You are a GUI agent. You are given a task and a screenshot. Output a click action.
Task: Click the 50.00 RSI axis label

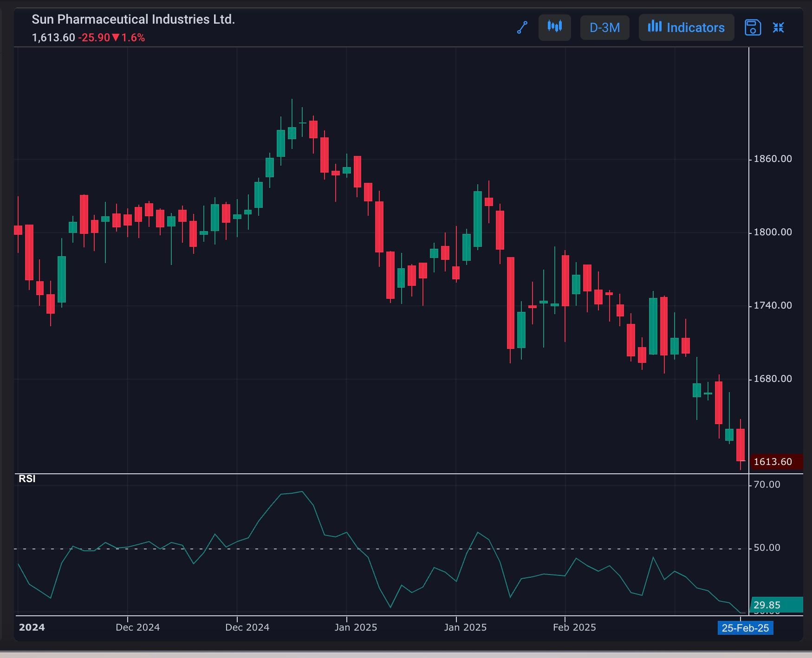pyautogui.click(x=767, y=548)
